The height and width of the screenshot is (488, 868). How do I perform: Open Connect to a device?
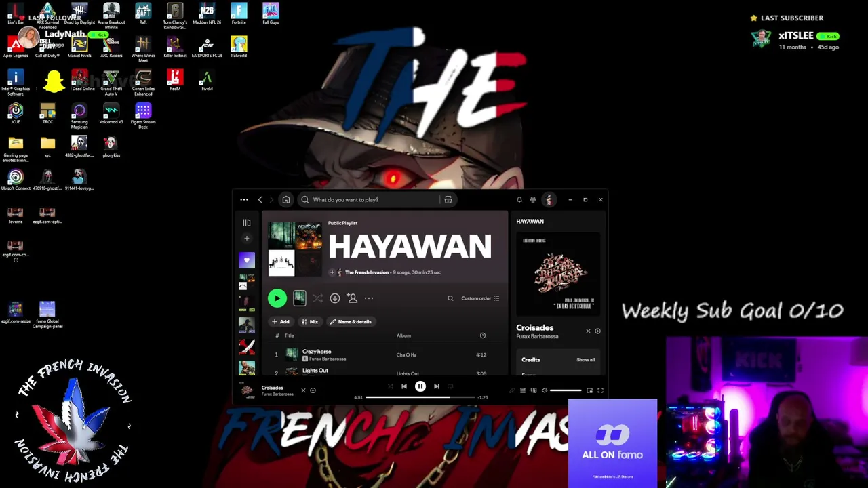point(534,390)
